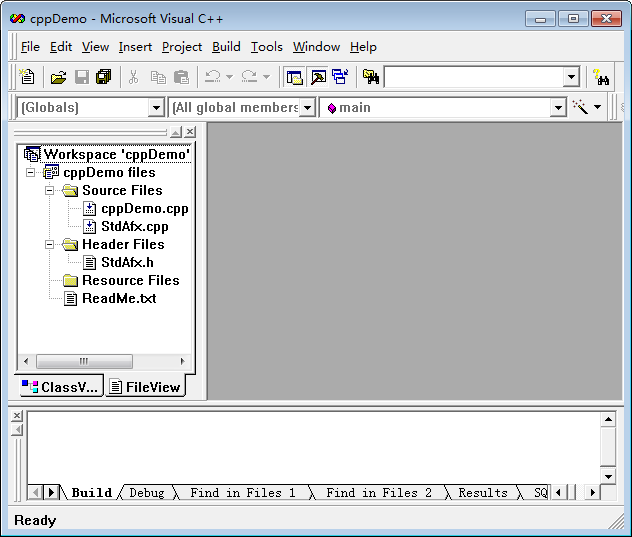Click the Resource Files folder icon

coord(70,280)
